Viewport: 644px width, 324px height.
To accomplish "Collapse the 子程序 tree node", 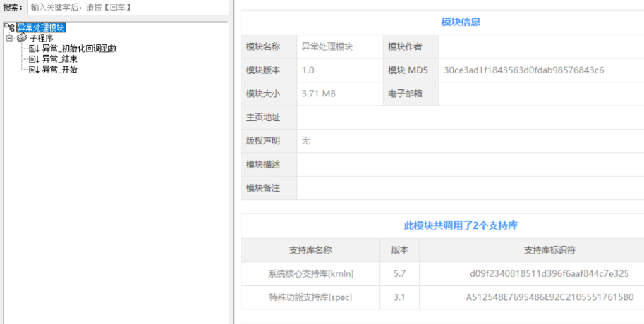I will 9,38.
